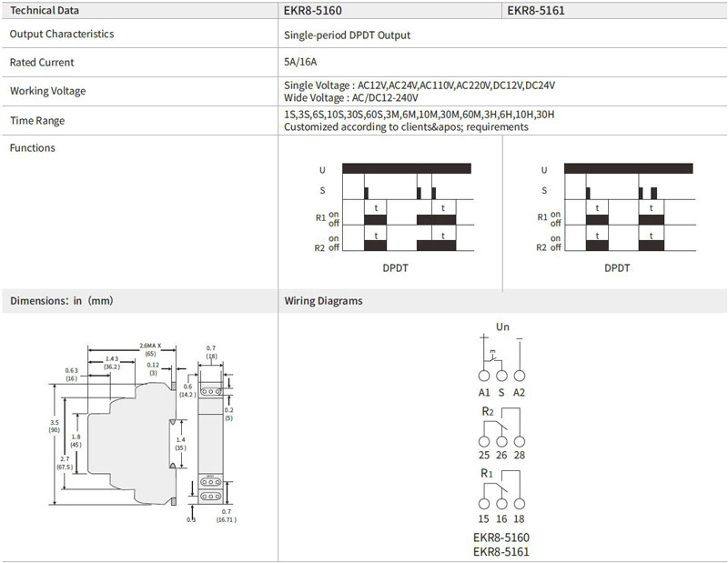Image resolution: width=728 pixels, height=563 pixels.
Task: Click the DPDT caption under right diagram
Action: pos(617,267)
